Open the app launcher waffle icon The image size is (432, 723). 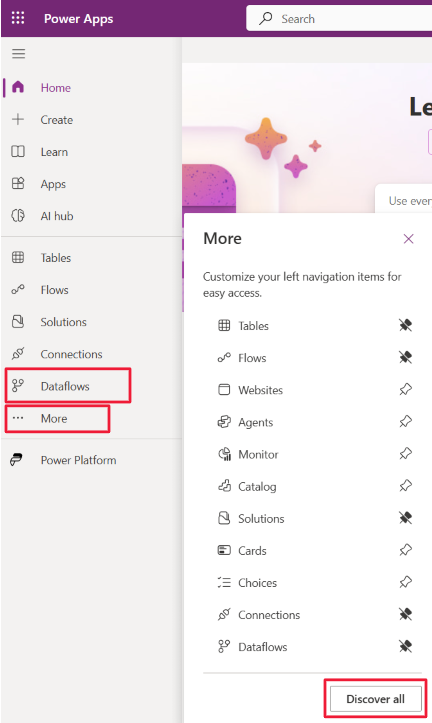(18, 18)
